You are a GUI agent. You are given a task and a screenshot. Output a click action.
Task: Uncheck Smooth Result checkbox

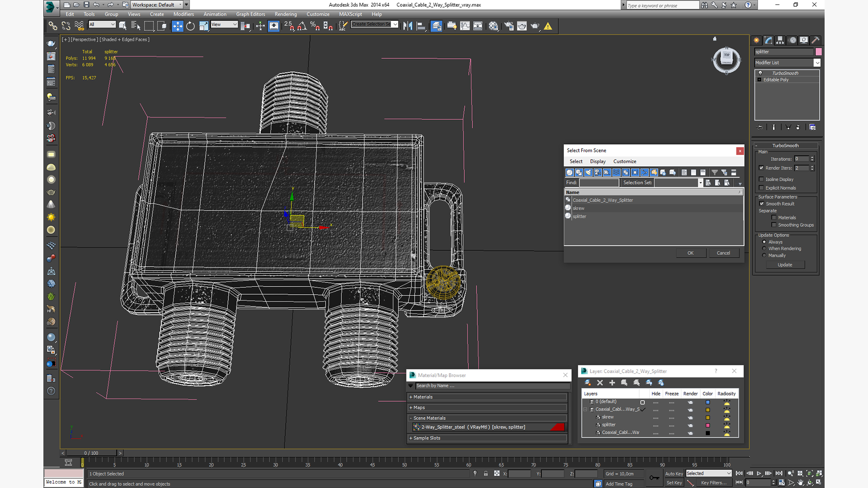(762, 204)
